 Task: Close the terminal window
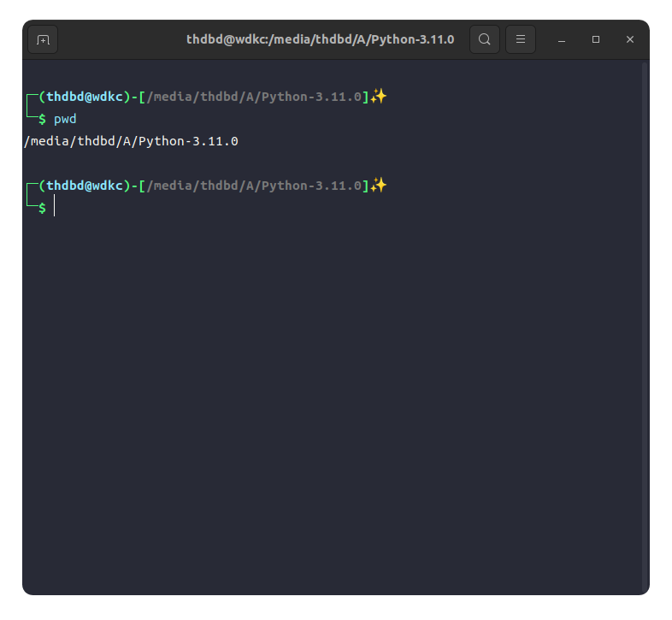tap(629, 39)
